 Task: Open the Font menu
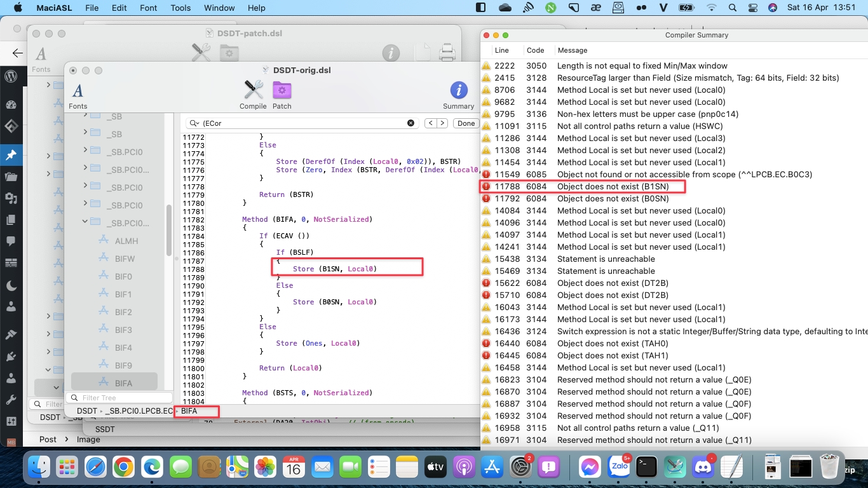click(x=149, y=8)
